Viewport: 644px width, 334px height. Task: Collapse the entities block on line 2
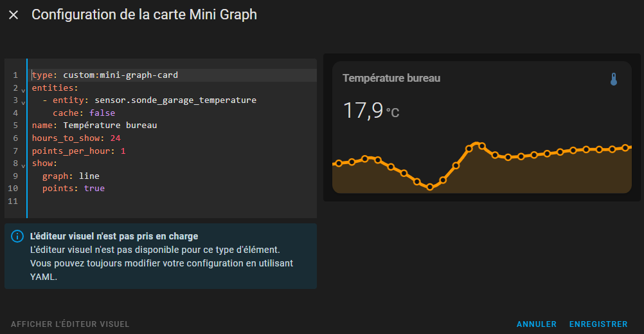coord(23,90)
